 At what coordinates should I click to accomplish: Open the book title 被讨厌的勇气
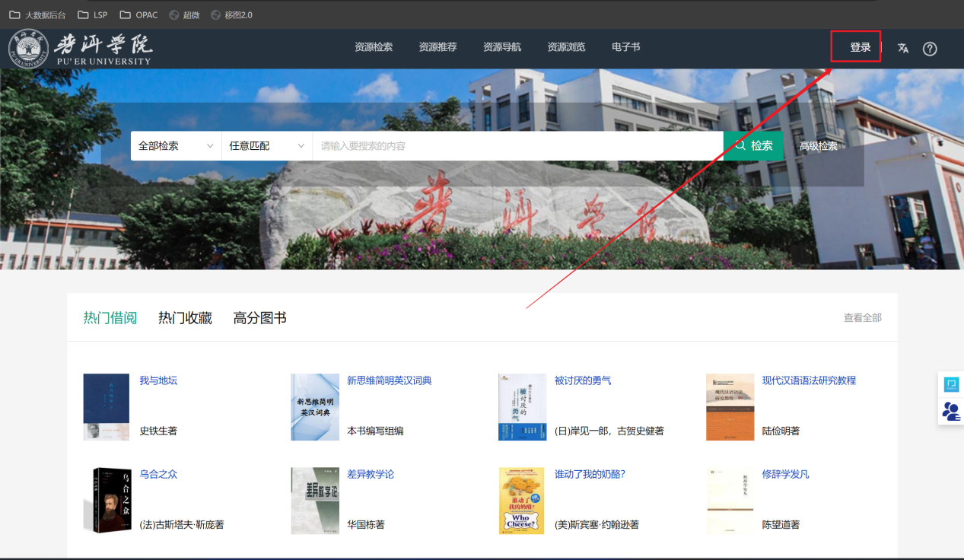(x=583, y=380)
